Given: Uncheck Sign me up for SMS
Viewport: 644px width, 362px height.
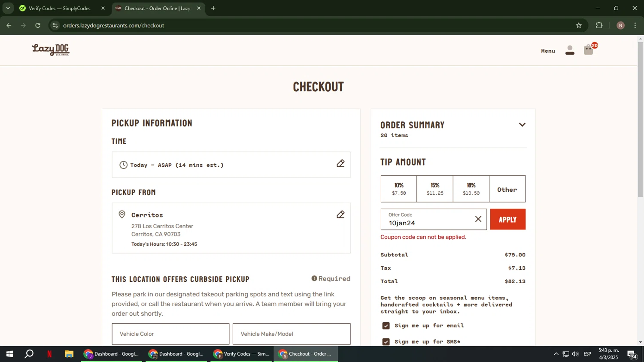Looking at the screenshot, I should [386, 342].
